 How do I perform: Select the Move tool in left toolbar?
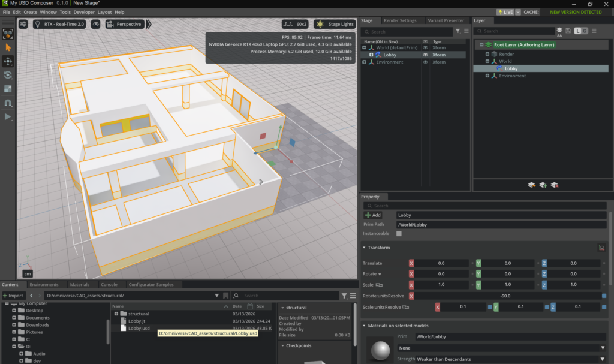click(8, 61)
